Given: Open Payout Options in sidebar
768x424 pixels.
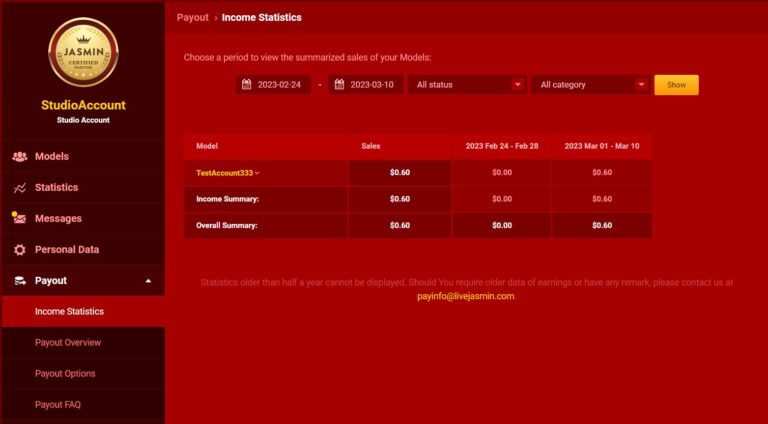Looking at the screenshot, I should click(x=65, y=374).
